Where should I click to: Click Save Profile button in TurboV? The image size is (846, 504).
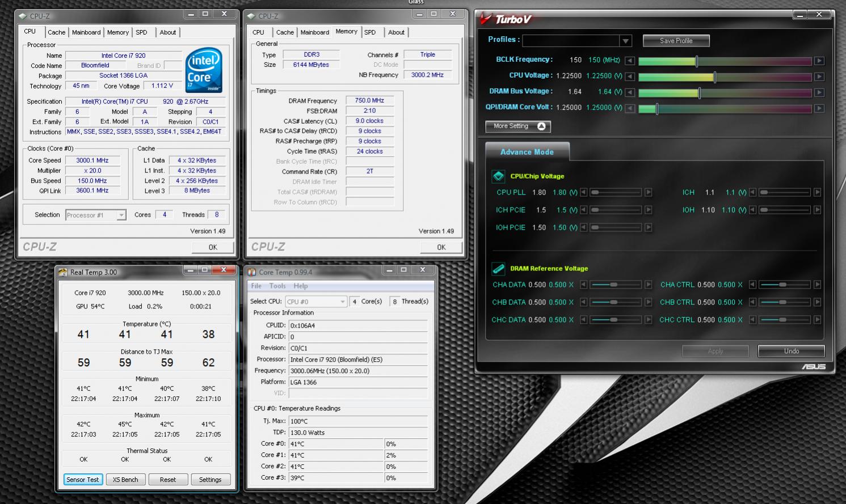coord(676,41)
